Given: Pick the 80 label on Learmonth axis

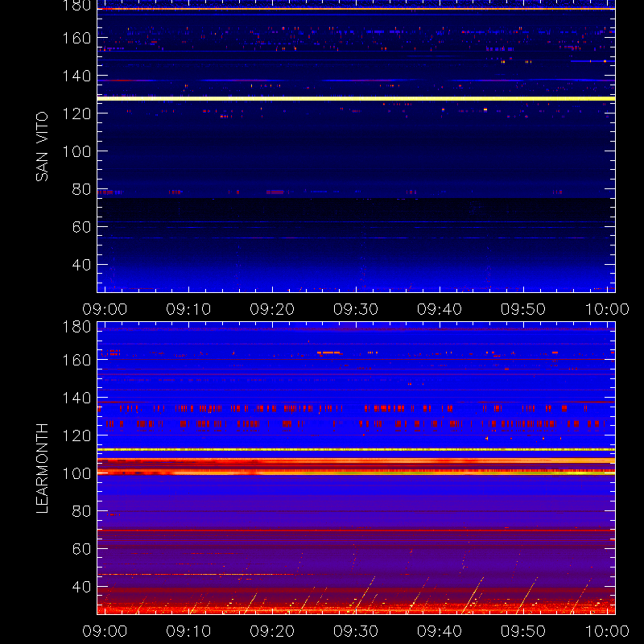Looking at the screenshot, I should click(81, 511).
